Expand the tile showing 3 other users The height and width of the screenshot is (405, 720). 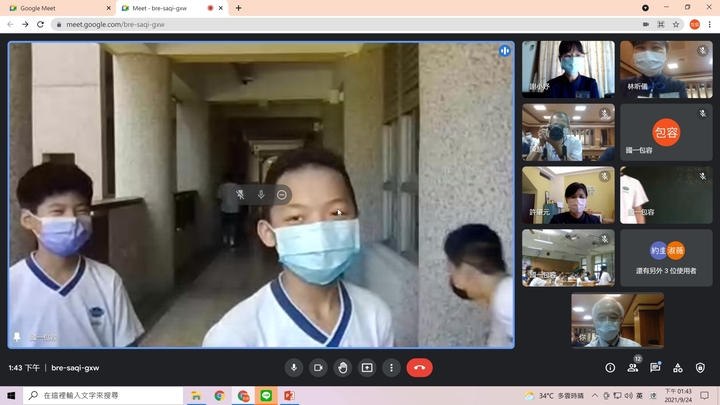[666, 258]
